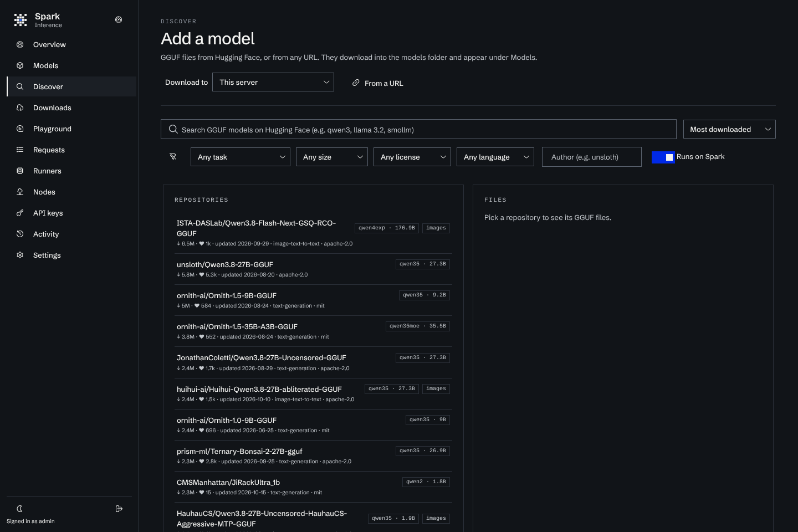Screen dimensions: 798x532
Task: Toggle the Runs on Spark switch
Action: pos(663,157)
